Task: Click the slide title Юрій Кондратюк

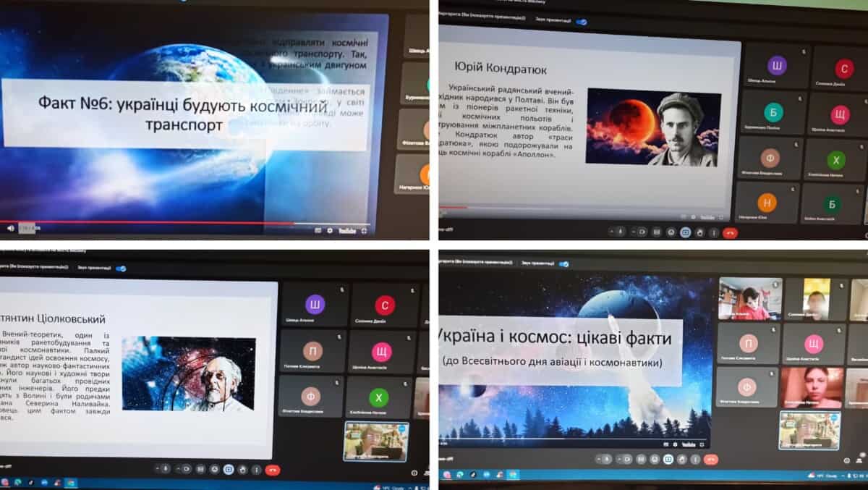Action: [501, 69]
